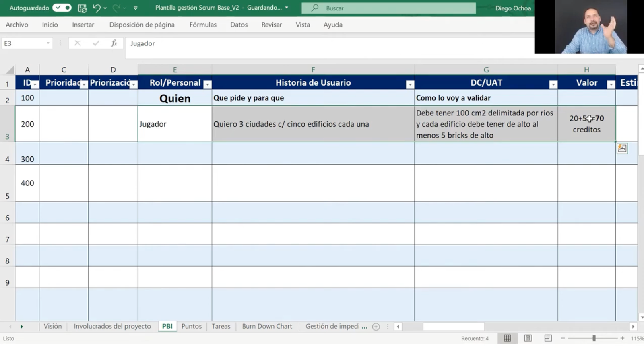Switch to Normal view icon

[507, 338]
